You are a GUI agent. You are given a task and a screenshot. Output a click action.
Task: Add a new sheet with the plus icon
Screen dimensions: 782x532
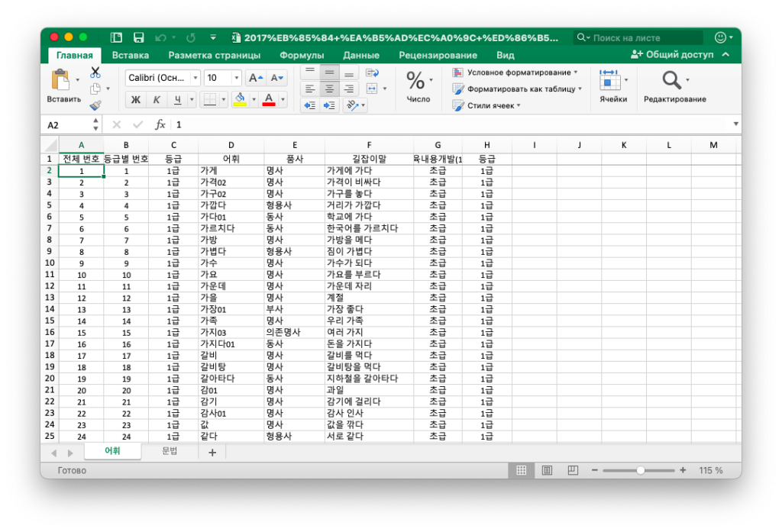pyautogui.click(x=212, y=452)
